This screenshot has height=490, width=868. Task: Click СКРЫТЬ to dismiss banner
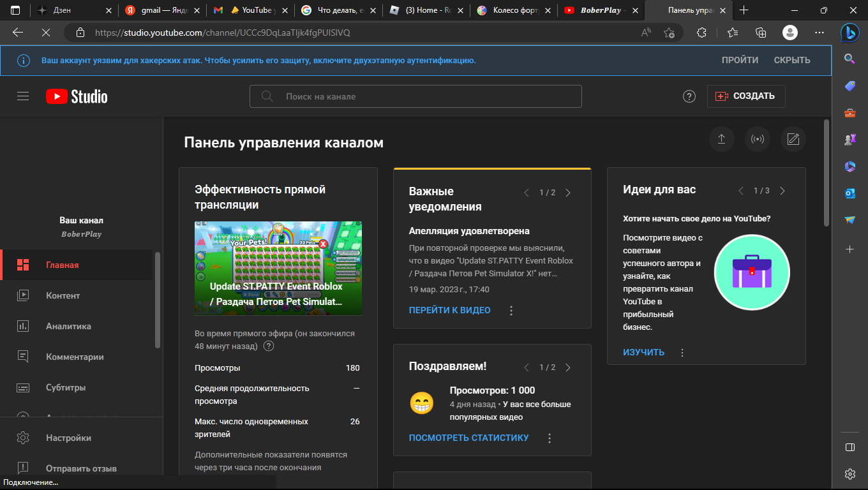click(x=792, y=61)
